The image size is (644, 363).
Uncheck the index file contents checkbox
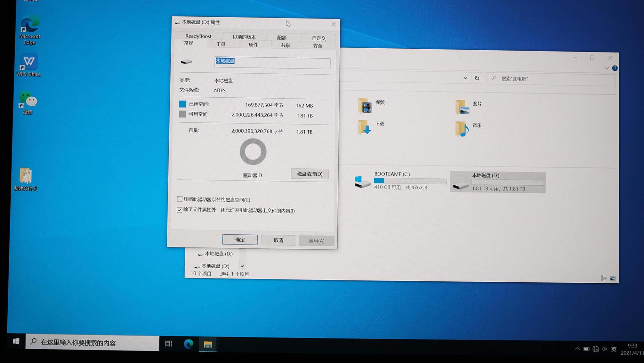(179, 210)
